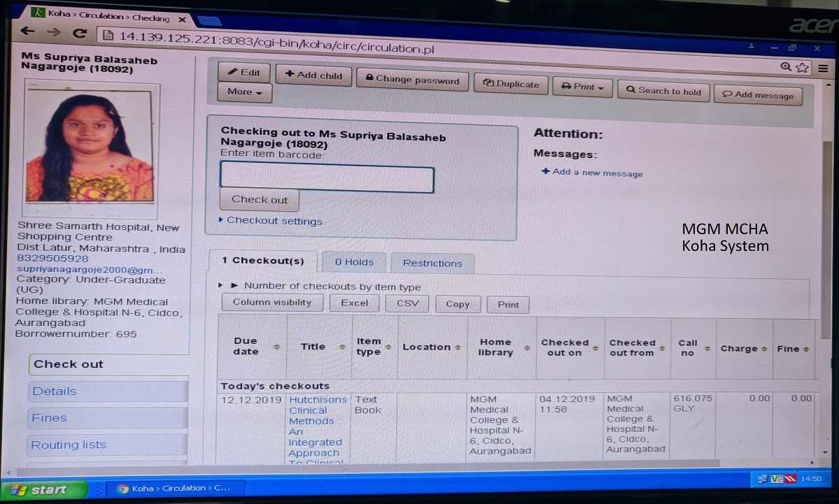The width and height of the screenshot is (839, 504).
Task: Sort the table by Item type
Action: (x=374, y=347)
